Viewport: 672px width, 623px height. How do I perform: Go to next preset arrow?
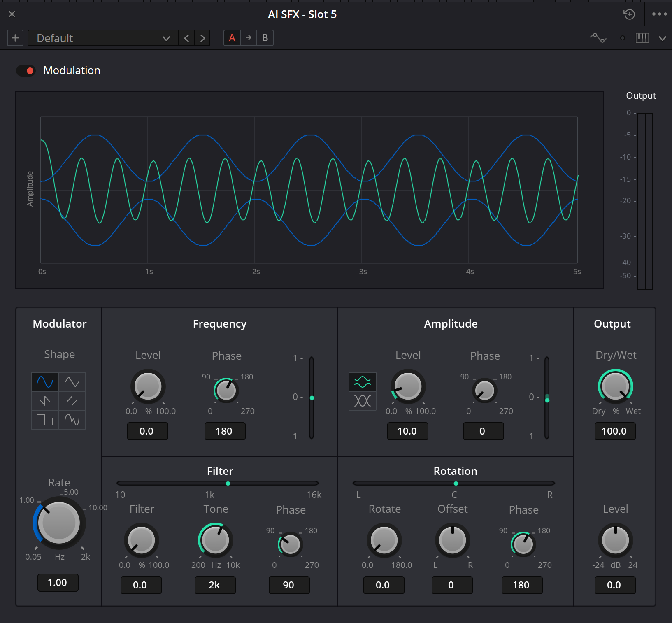202,38
